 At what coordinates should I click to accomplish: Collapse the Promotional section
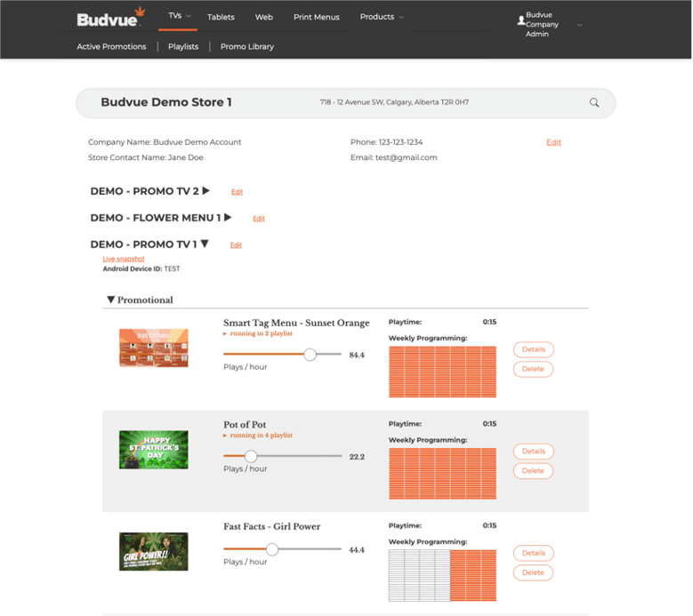click(x=111, y=300)
